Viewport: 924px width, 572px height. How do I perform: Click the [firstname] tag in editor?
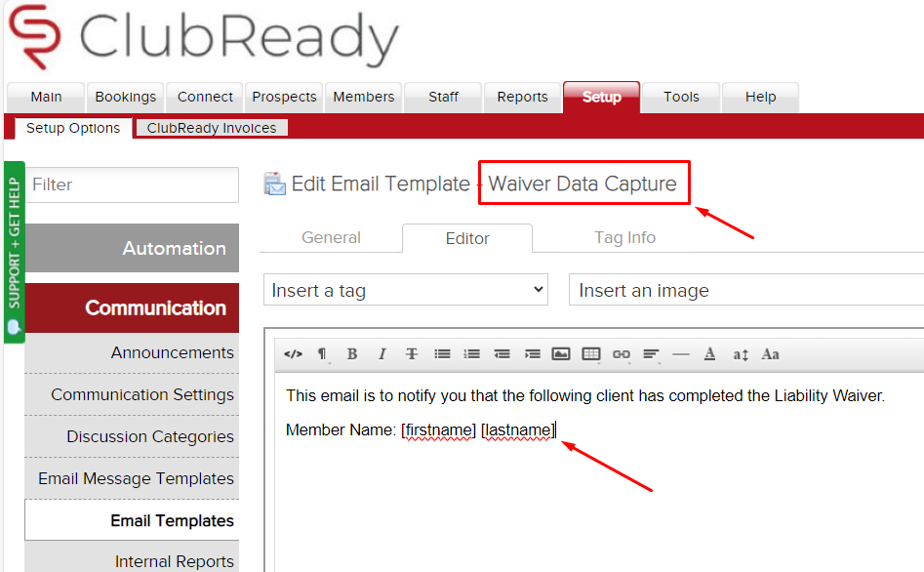pyautogui.click(x=438, y=429)
